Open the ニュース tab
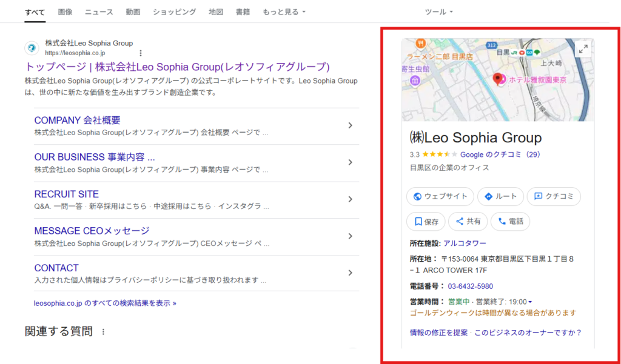 point(99,12)
